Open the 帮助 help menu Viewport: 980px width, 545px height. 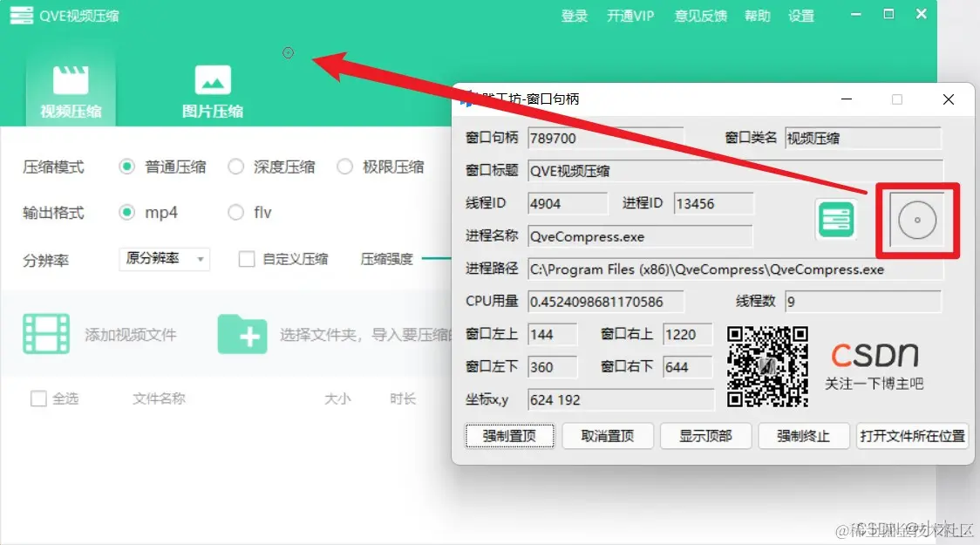pos(757,17)
